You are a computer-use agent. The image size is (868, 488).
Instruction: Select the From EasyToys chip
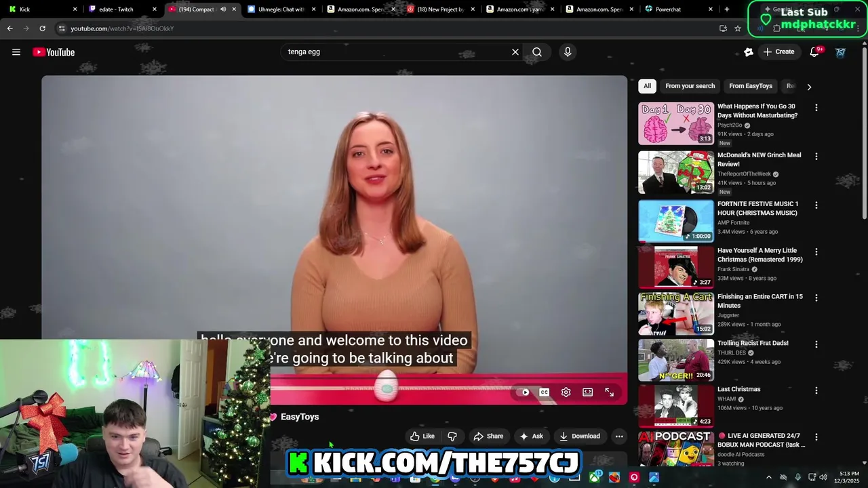point(751,86)
